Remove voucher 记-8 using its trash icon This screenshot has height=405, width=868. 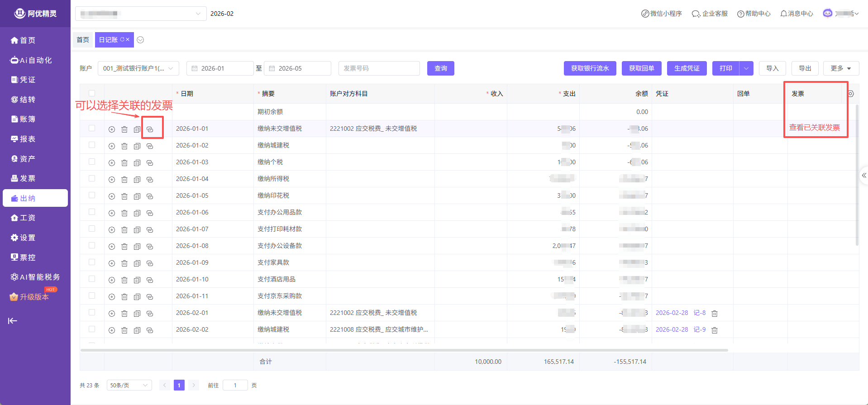[715, 314]
